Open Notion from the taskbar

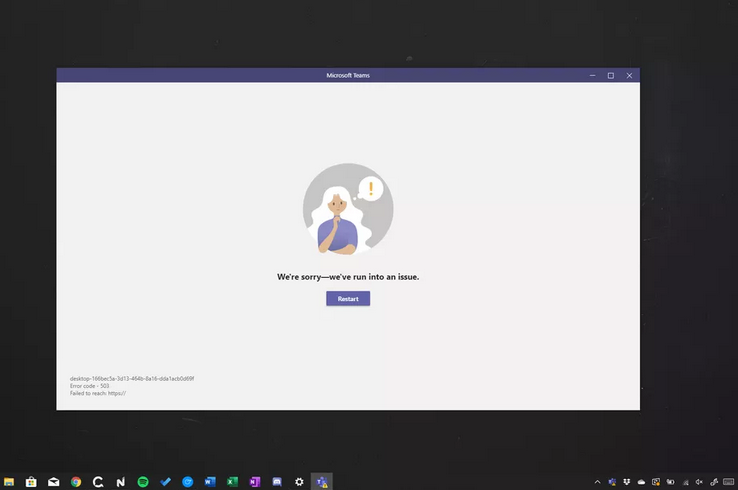click(120, 482)
